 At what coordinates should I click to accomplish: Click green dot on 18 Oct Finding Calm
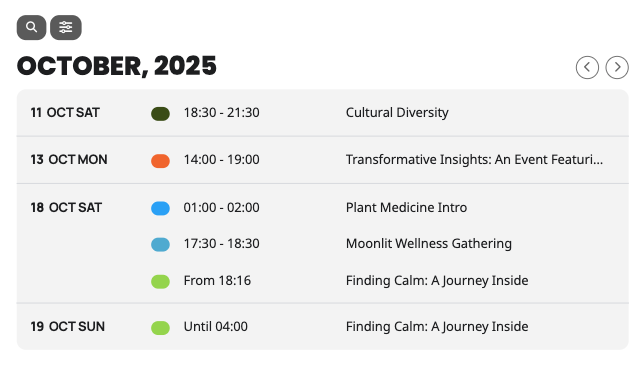(x=160, y=282)
